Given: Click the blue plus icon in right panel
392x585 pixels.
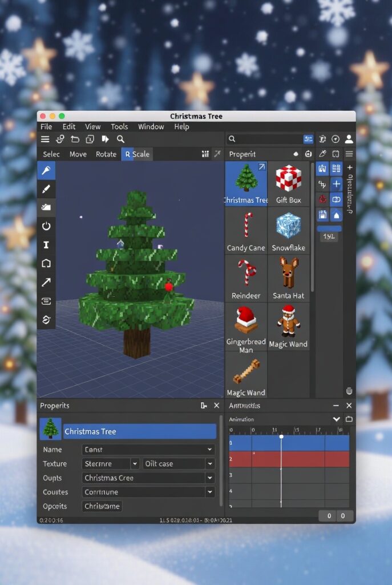Looking at the screenshot, I should coord(336,184).
